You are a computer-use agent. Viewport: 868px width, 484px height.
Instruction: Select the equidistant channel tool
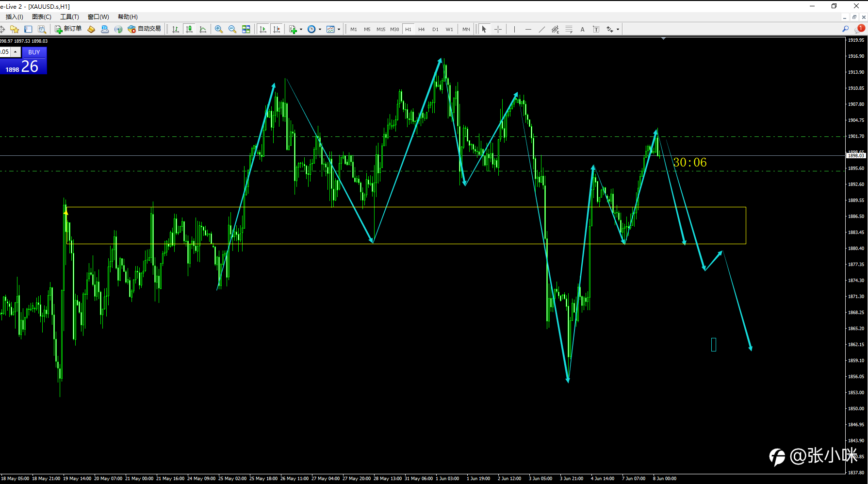point(555,29)
